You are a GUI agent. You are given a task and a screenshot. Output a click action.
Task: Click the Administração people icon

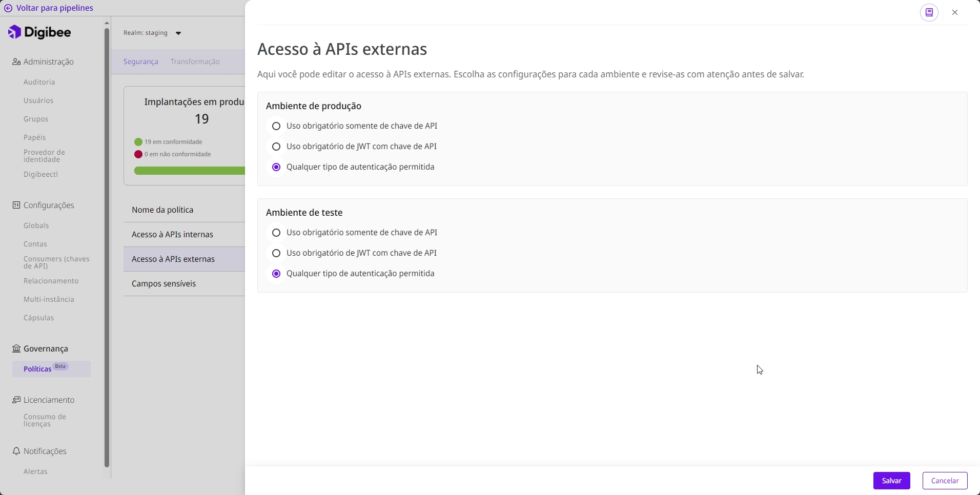16,62
